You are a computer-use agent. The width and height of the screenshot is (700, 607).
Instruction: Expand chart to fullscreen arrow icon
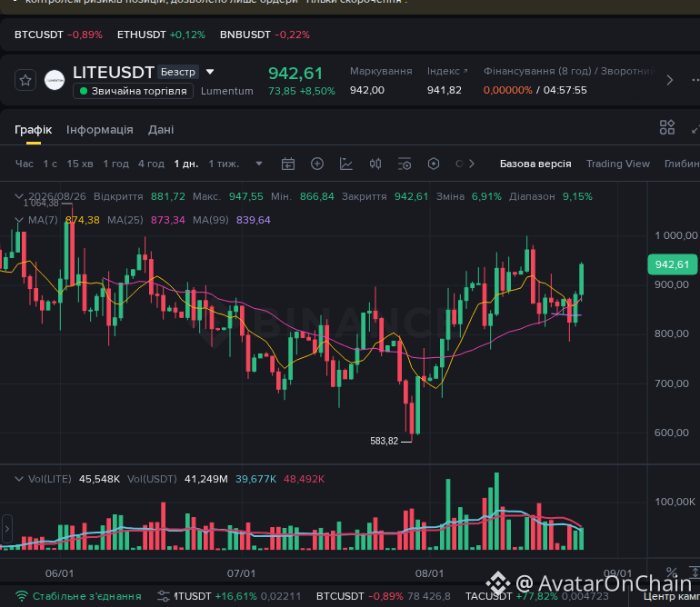pos(695,129)
